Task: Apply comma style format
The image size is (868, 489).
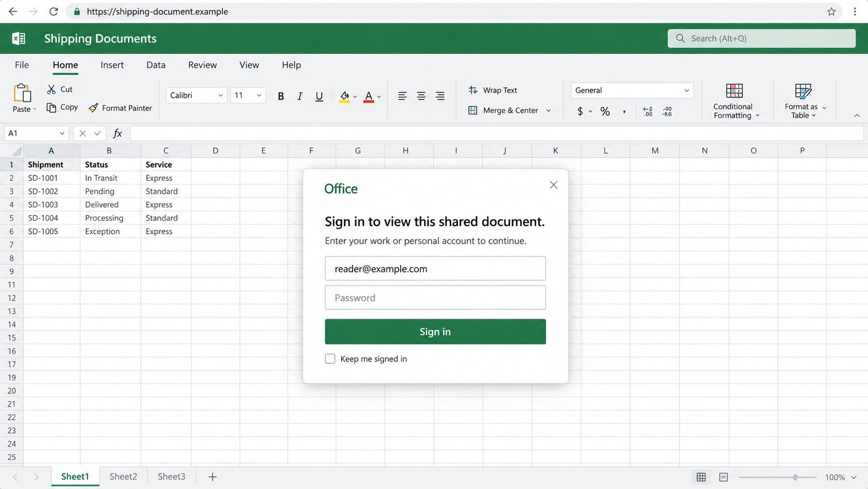Action: [624, 111]
